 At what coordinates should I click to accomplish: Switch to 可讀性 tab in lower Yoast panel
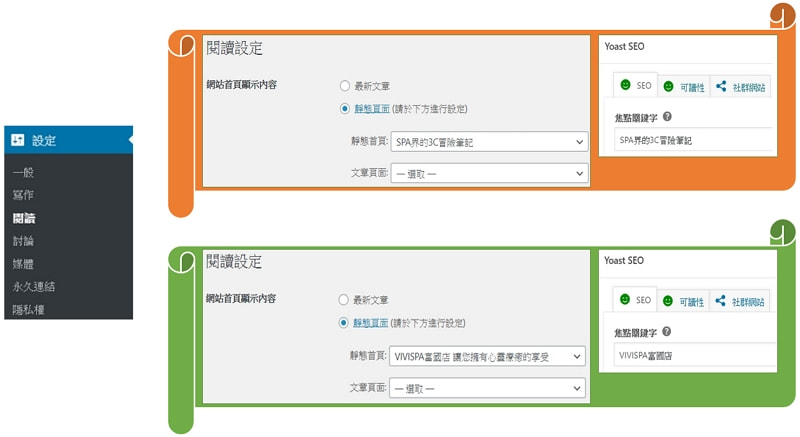point(683,301)
